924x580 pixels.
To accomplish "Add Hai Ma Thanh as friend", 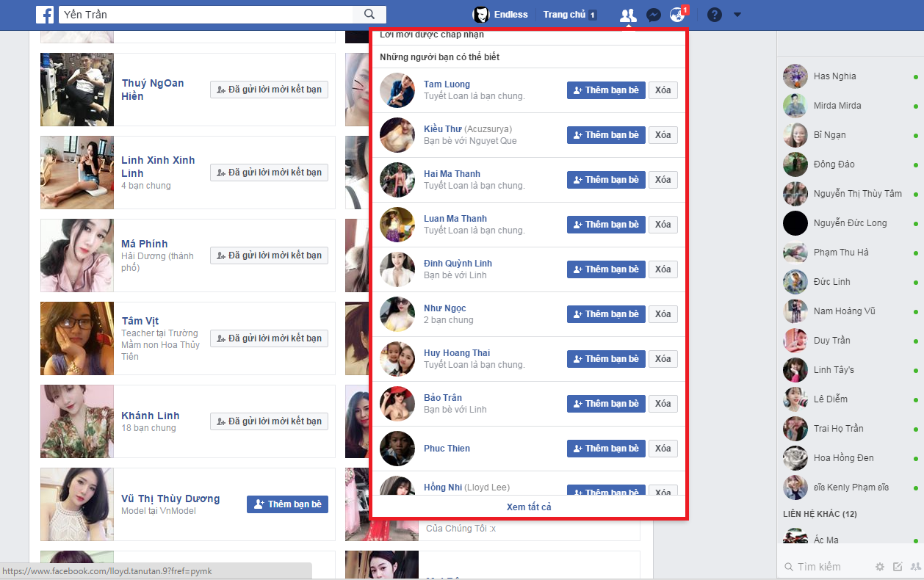I will [606, 180].
